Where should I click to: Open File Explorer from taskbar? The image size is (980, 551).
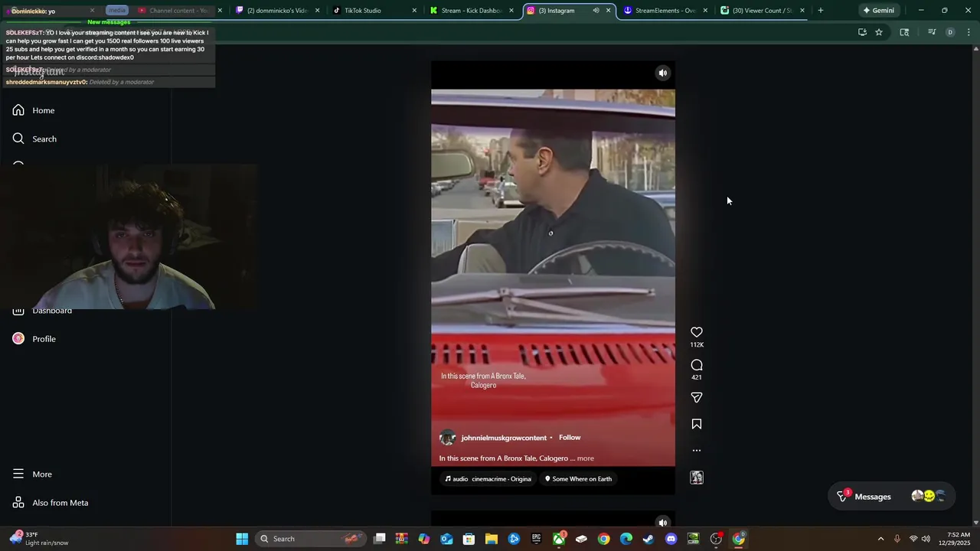(x=491, y=539)
